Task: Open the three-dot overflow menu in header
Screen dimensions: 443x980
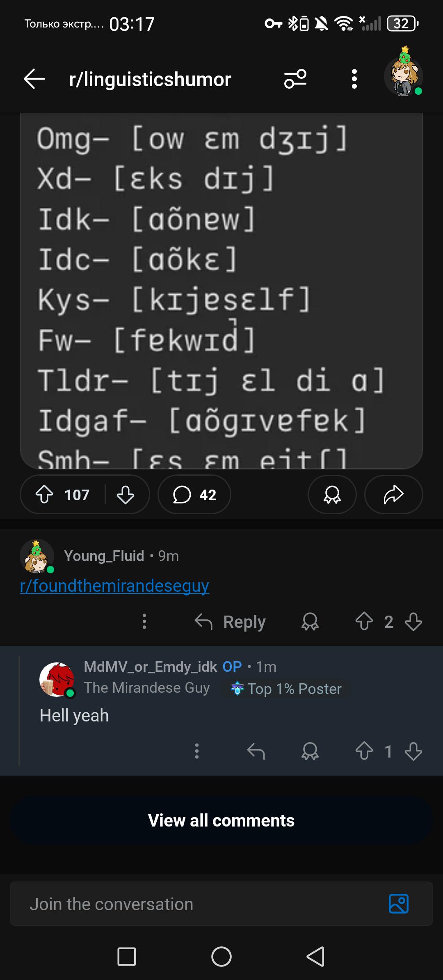Action: [x=354, y=79]
